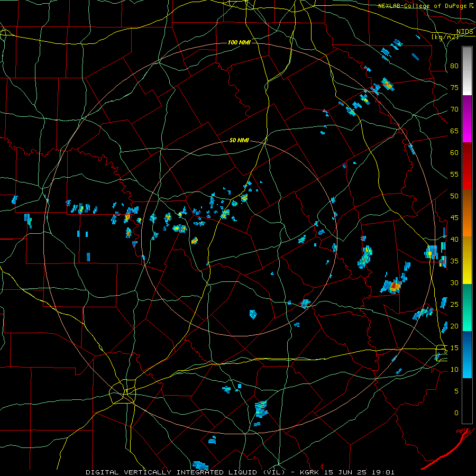Click the orange-brown segment of the color scale
This screenshot has width=476, height=476.
click(x=467, y=213)
